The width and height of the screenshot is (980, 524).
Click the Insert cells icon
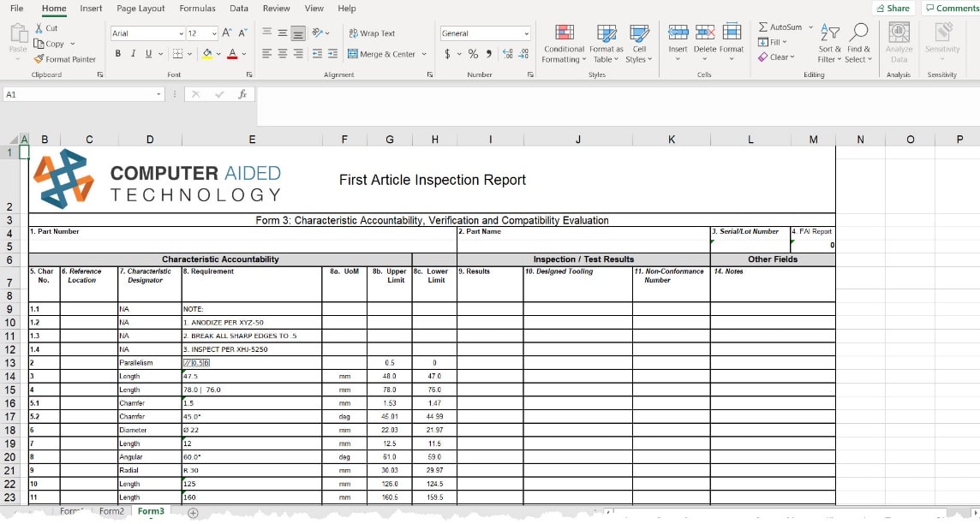point(678,33)
